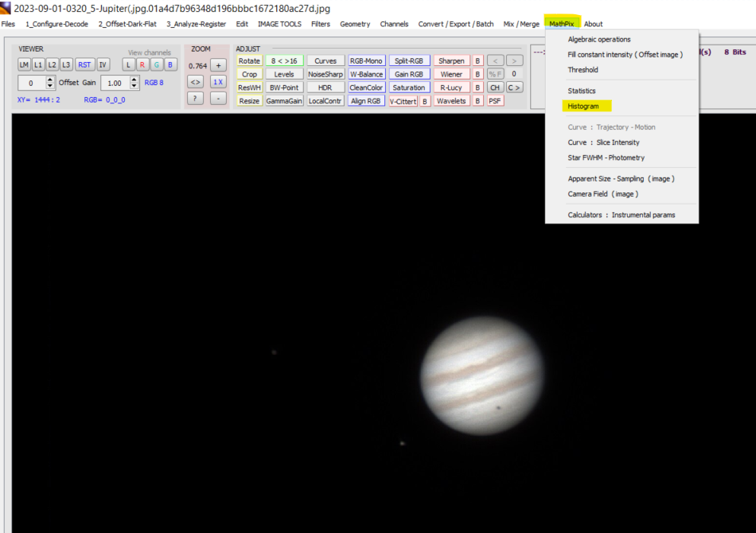Screen dimensions: 756x533
Task: Increase the Offset value with up arrow
Action: pyautogui.click(x=50, y=80)
